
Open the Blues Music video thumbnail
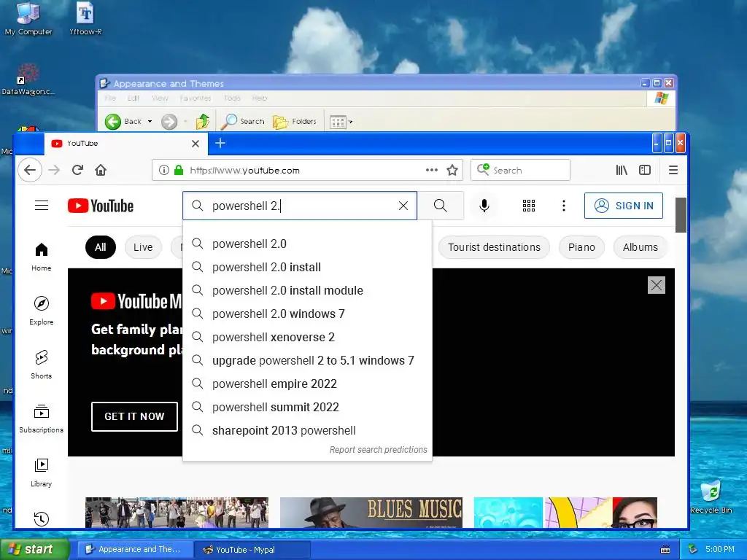[371, 513]
